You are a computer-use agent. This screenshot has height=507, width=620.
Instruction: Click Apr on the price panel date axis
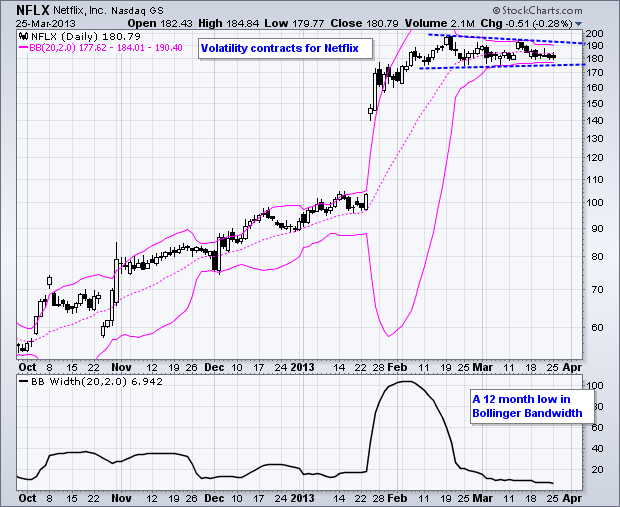pos(572,367)
